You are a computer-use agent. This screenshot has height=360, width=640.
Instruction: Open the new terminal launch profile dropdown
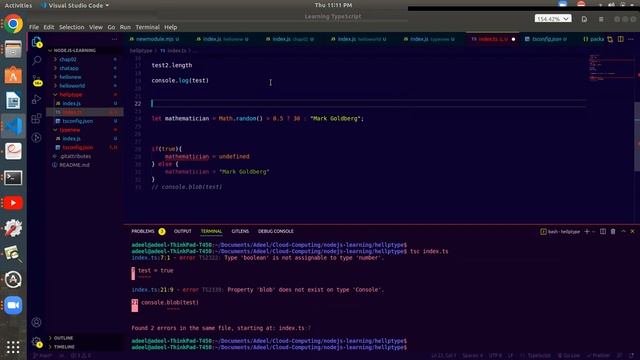[593, 231]
